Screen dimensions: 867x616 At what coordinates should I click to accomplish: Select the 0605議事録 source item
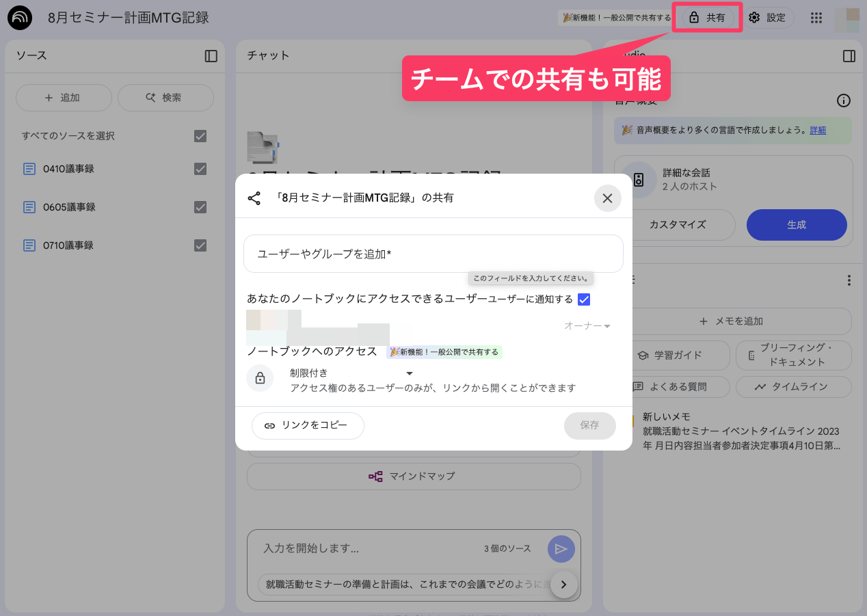(69, 207)
